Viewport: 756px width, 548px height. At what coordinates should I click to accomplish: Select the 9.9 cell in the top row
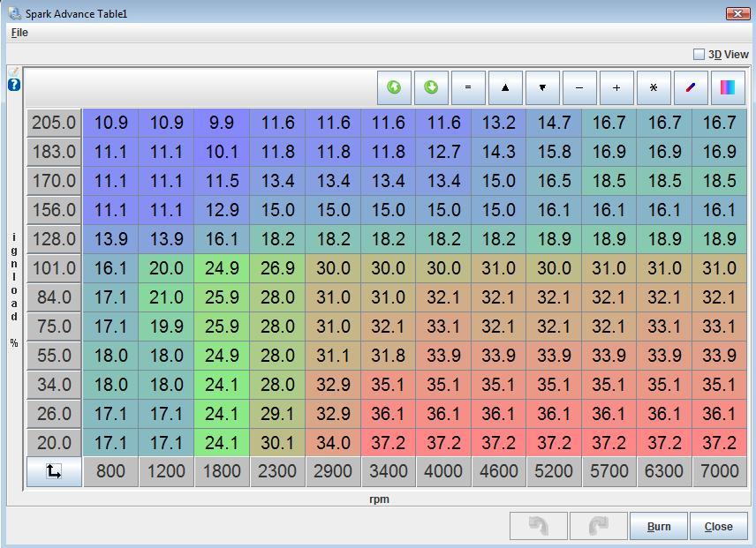point(222,123)
